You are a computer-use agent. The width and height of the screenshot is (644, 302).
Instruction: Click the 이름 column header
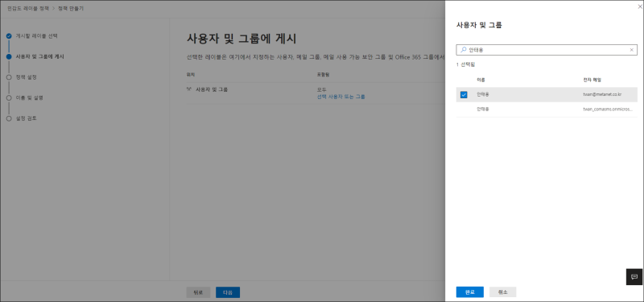[481, 79]
